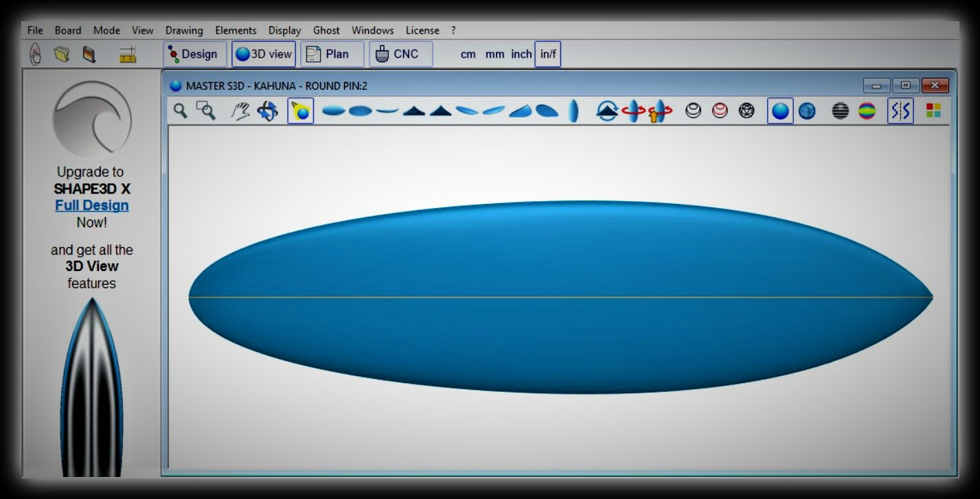Select the zoom-to-window tool

(206, 111)
